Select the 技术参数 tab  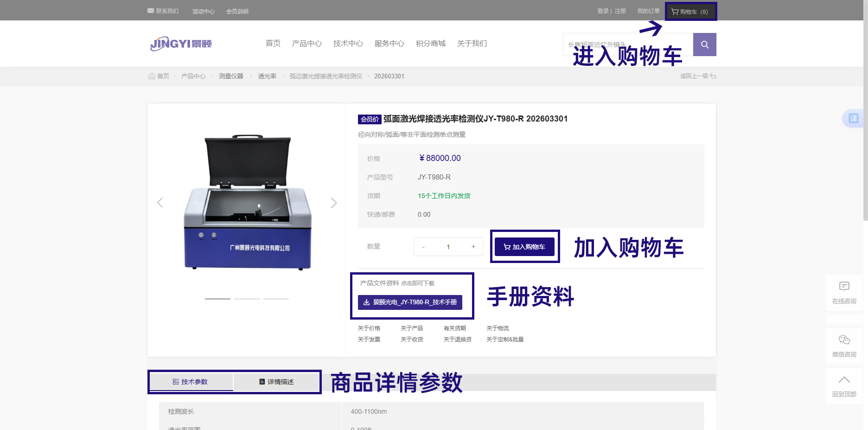tap(191, 382)
